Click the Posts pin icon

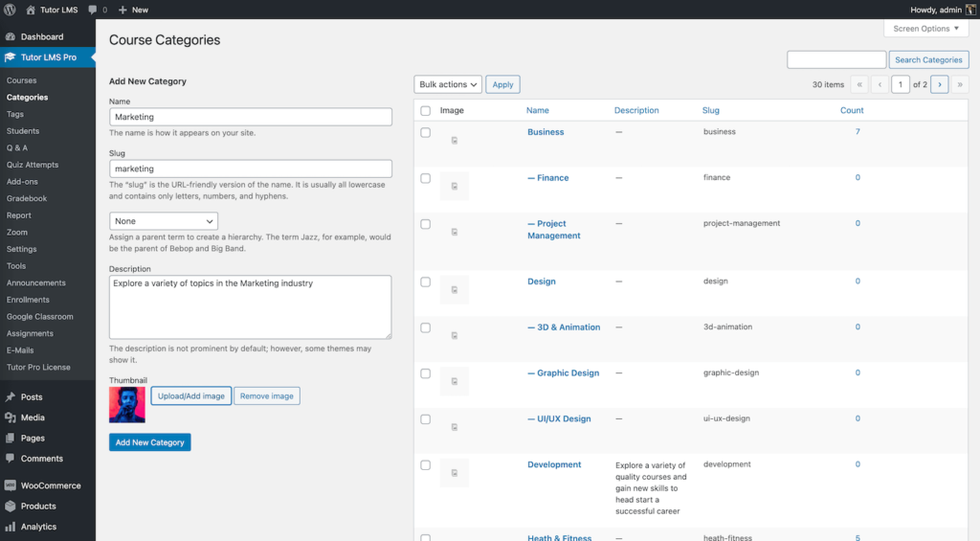[x=10, y=396]
